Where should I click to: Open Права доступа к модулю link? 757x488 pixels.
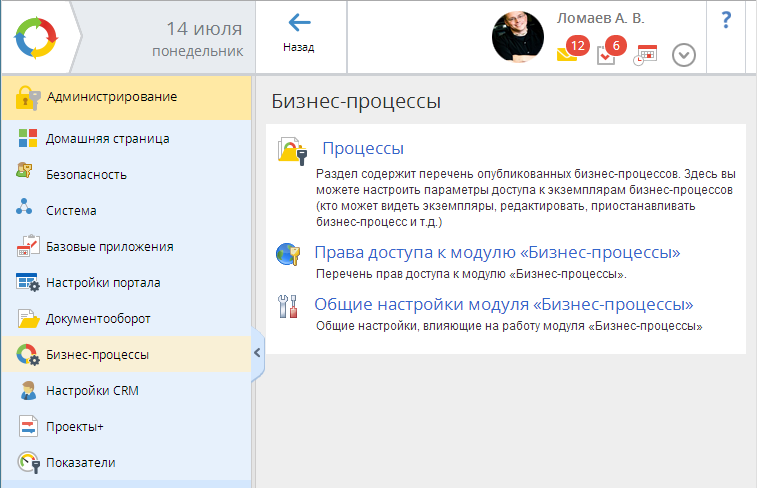point(497,252)
